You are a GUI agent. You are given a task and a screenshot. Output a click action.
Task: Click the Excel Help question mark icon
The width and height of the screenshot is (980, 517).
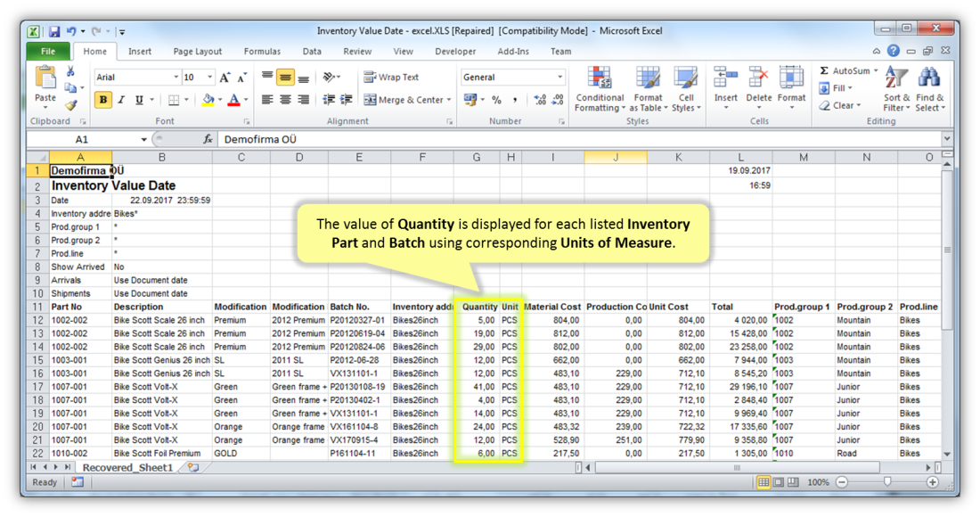[x=894, y=51]
